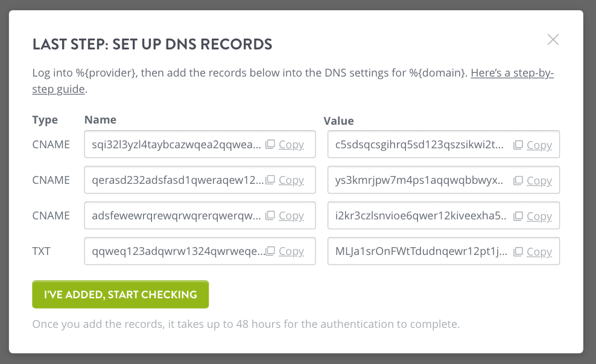Copy the second CNAME record value
The height and width of the screenshot is (364, 596).
coord(539,180)
